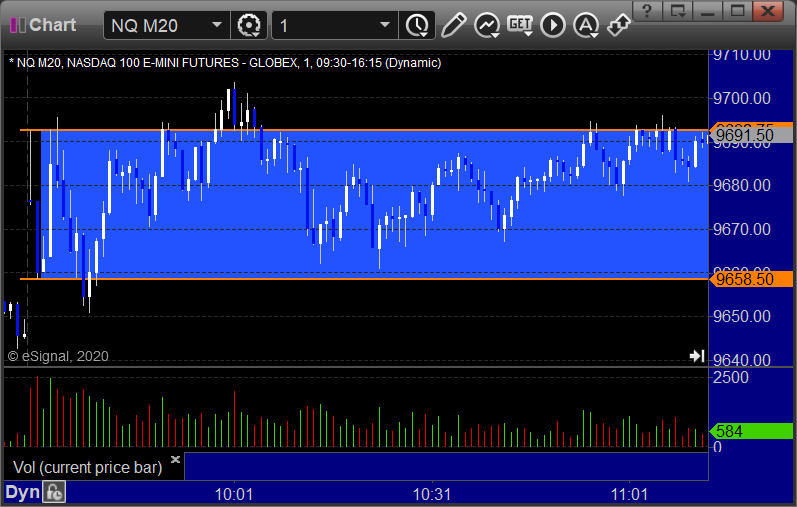Click the lock icon beside Dyn

[x=54, y=492]
